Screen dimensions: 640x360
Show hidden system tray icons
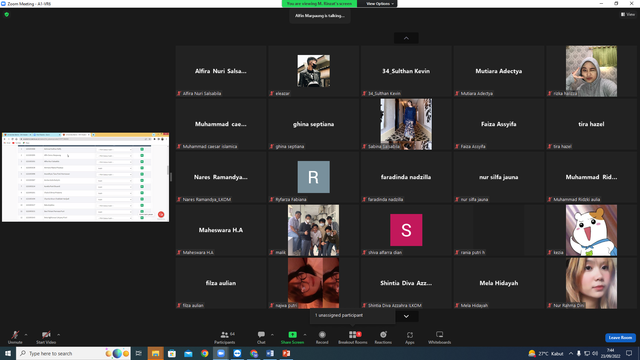click(x=571, y=353)
